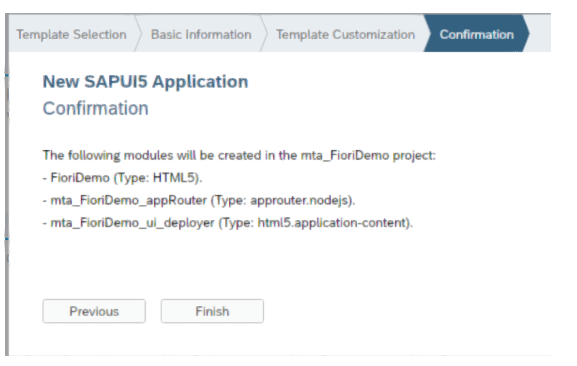The height and width of the screenshot is (366, 577).
Task: Click the Previous button
Action: click(x=94, y=311)
